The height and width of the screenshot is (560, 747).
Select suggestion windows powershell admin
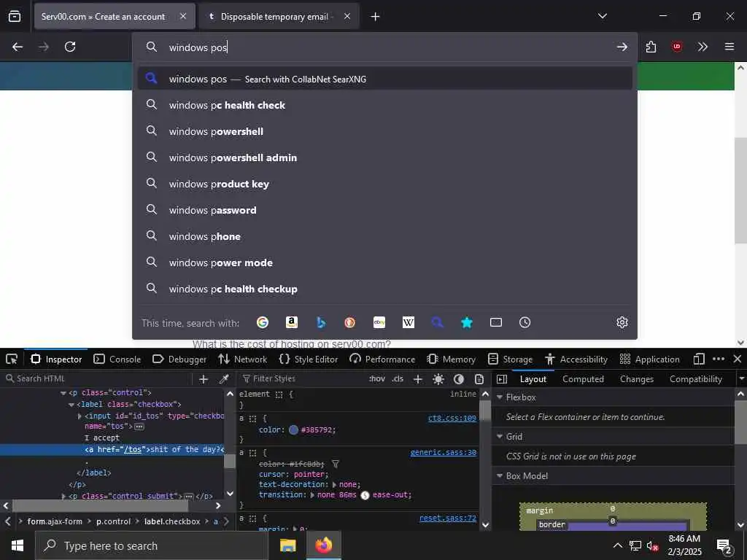pyautogui.click(x=385, y=157)
